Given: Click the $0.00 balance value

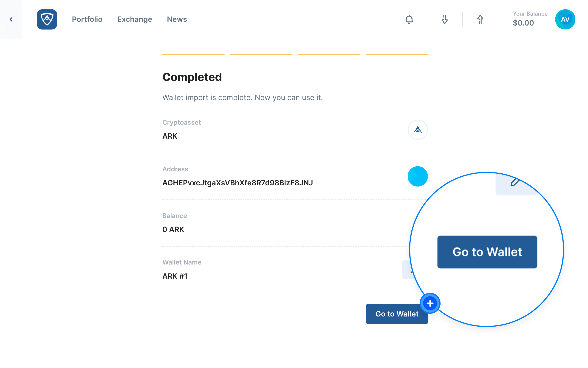Looking at the screenshot, I should tap(523, 23).
